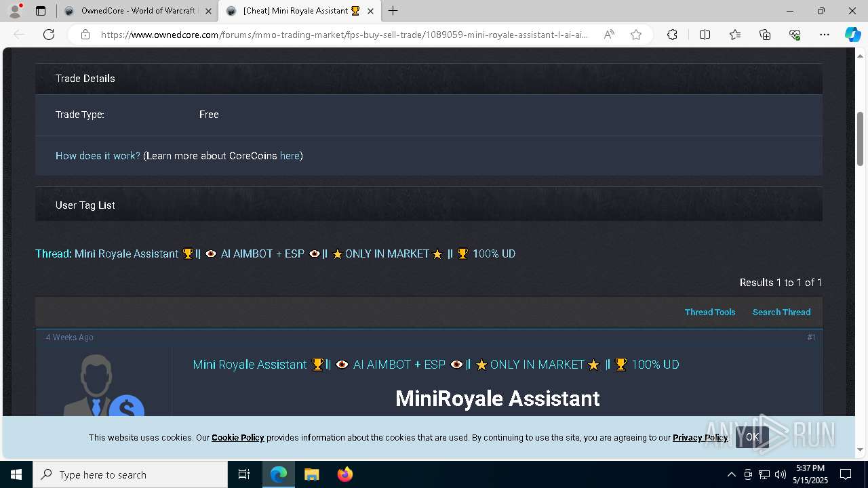Close the OwnedCore World of Warcraft tab
This screenshot has width=868, height=488.
[208, 11]
